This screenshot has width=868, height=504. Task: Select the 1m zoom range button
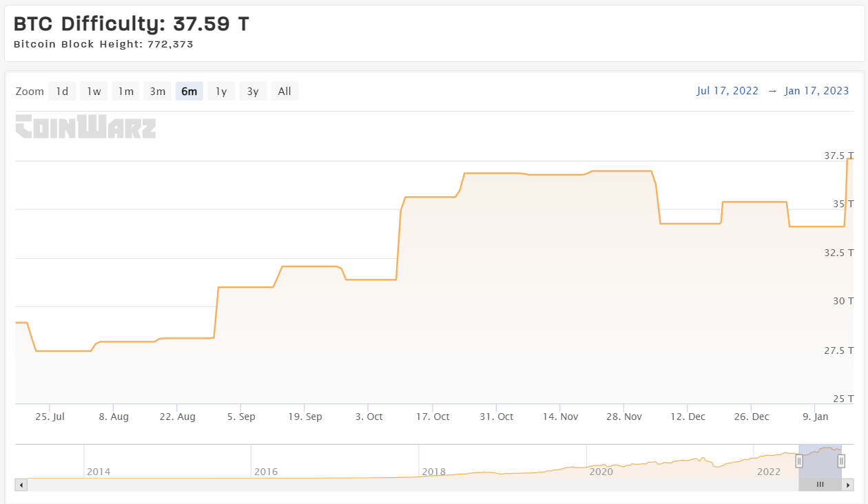pyautogui.click(x=125, y=91)
